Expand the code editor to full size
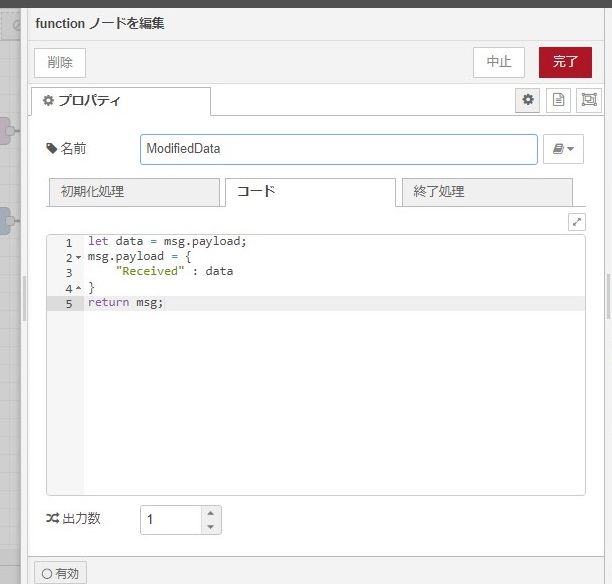Viewport: 612px width, 584px height. 576,222
